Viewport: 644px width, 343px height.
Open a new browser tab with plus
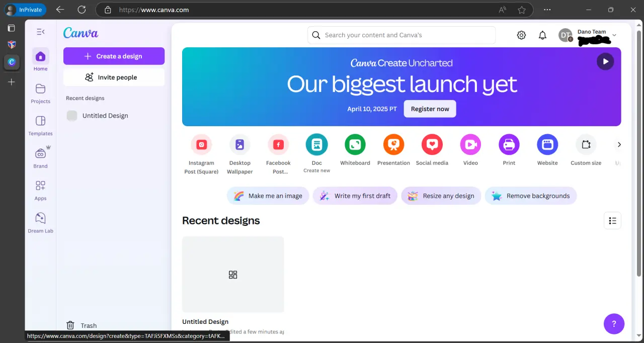click(12, 82)
